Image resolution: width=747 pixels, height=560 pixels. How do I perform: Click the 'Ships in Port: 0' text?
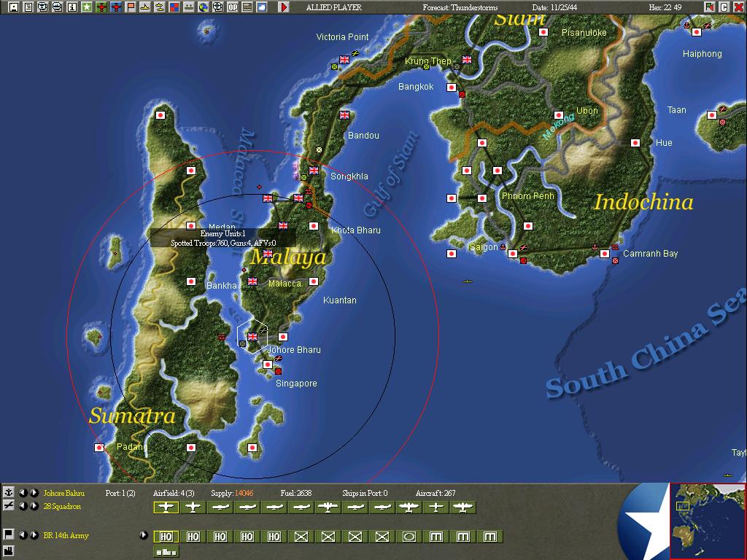point(365,493)
